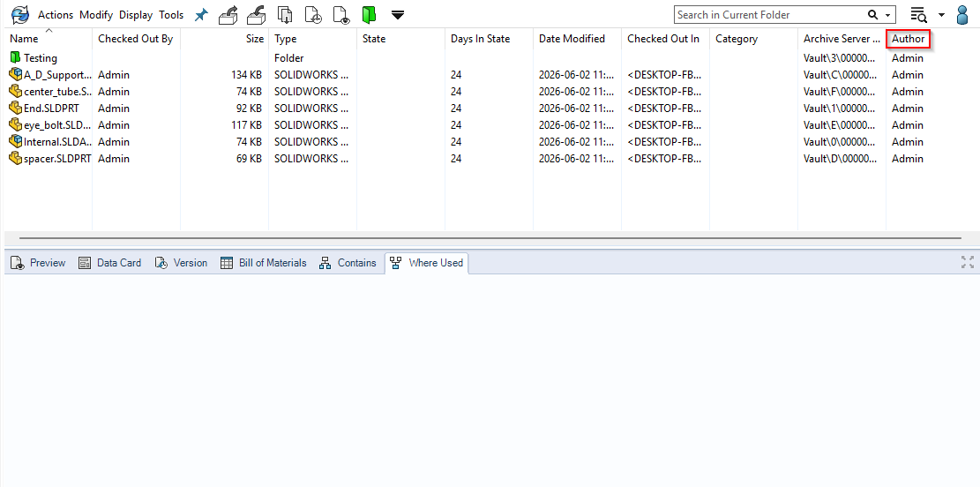This screenshot has width=980, height=487.
Task: Select the eye_bolt.SLD file name
Action: click(x=57, y=125)
